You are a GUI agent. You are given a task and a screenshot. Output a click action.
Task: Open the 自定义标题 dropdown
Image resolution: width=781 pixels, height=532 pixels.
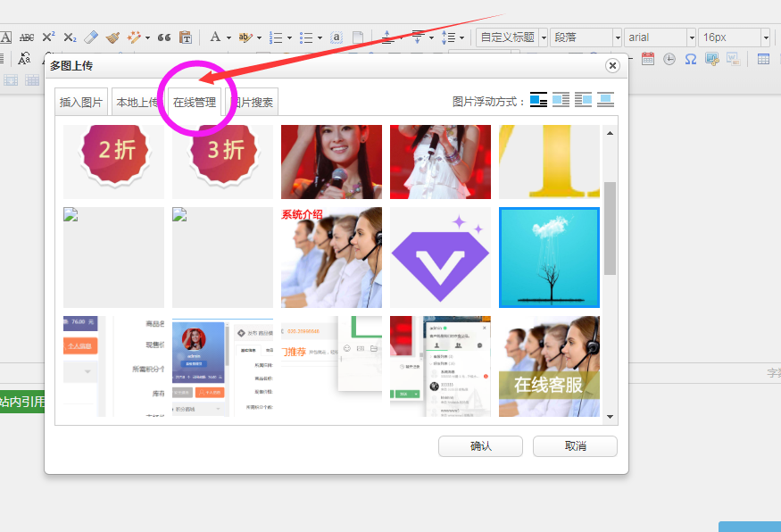point(511,37)
